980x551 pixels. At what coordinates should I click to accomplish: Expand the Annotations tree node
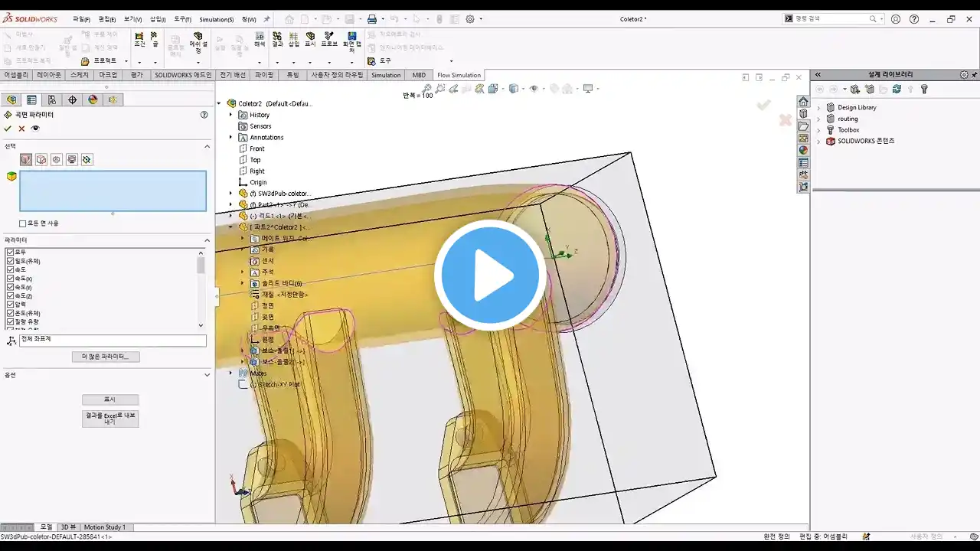[230, 138]
